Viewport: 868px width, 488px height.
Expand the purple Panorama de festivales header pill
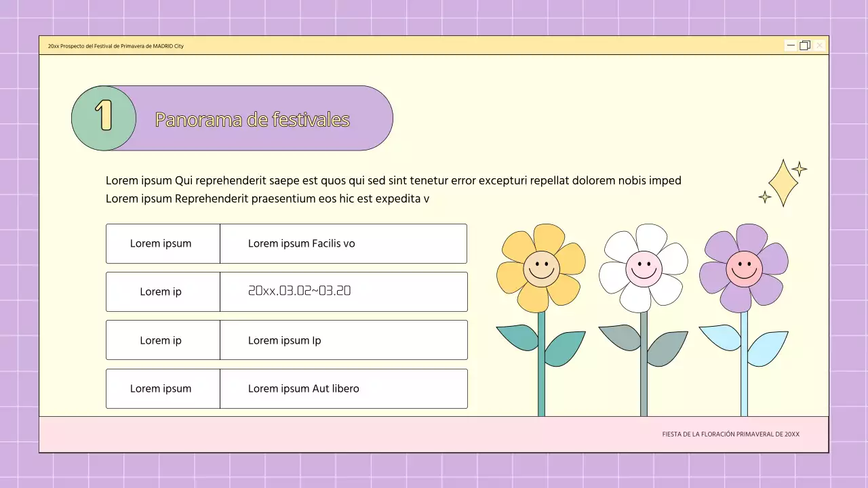tap(252, 119)
